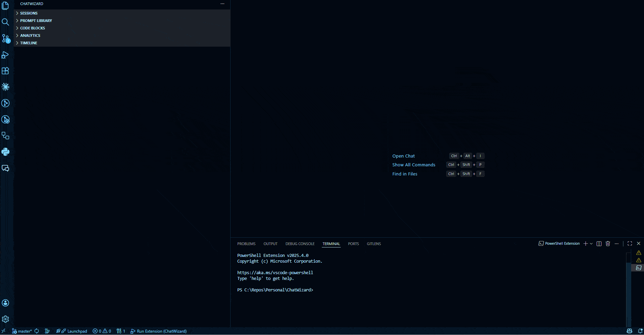Open the launch profile dropdown arrow
This screenshot has width=644, height=335.
(591, 244)
